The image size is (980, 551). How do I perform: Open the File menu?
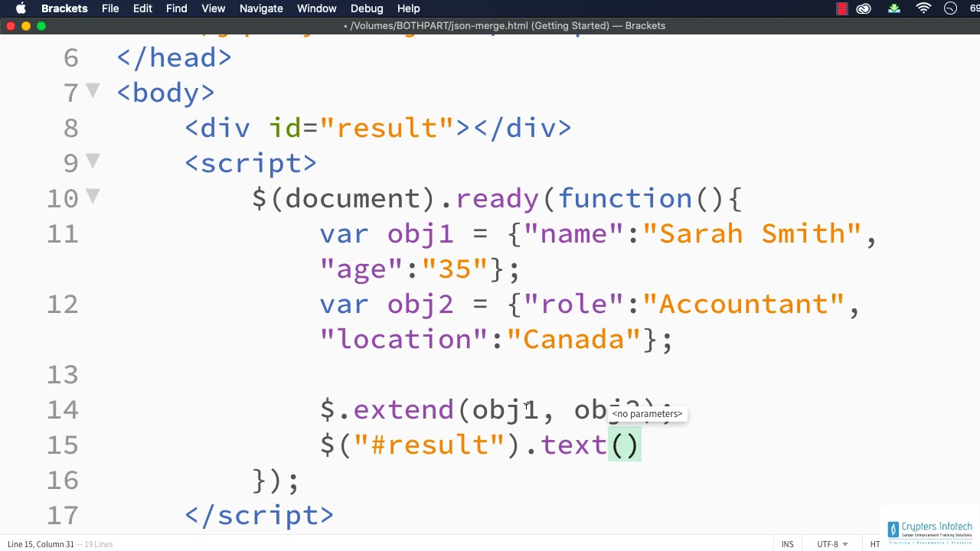(x=110, y=8)
